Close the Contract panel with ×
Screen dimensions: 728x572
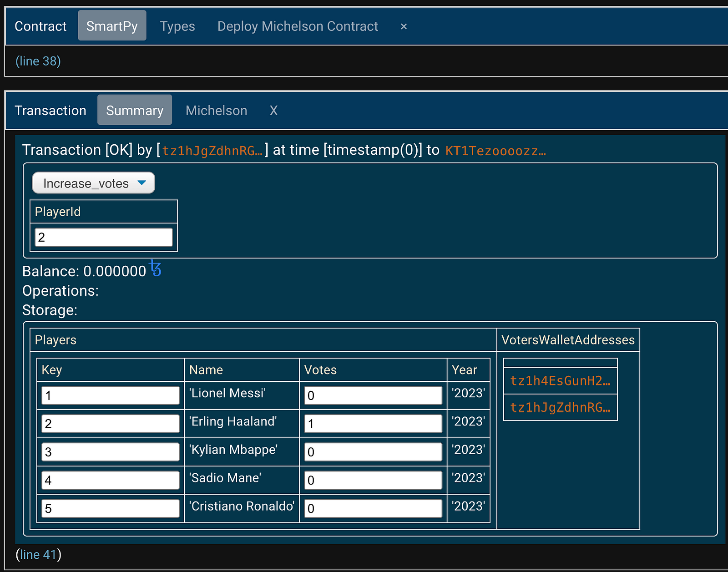(x=404, y=26)
